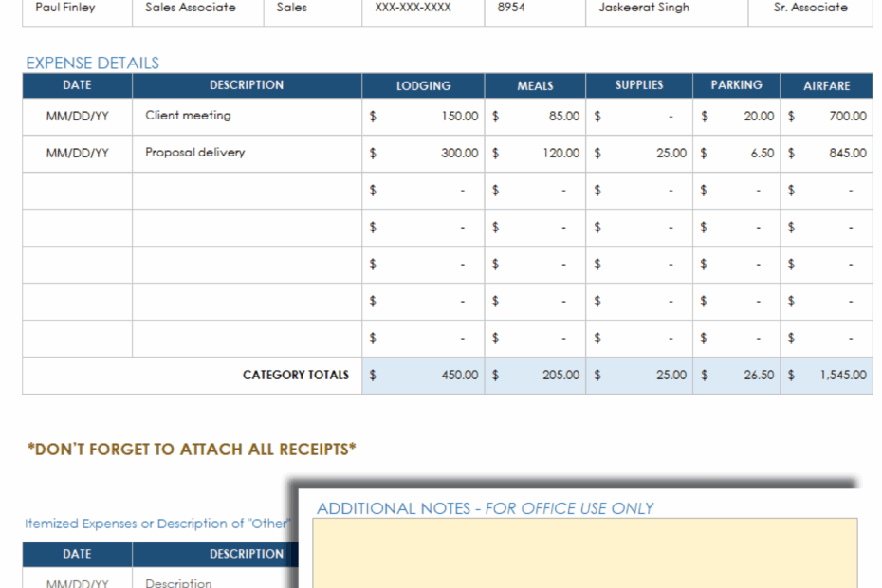Select the DATE header in expense details
882x588 pixels.
[77, 85]
